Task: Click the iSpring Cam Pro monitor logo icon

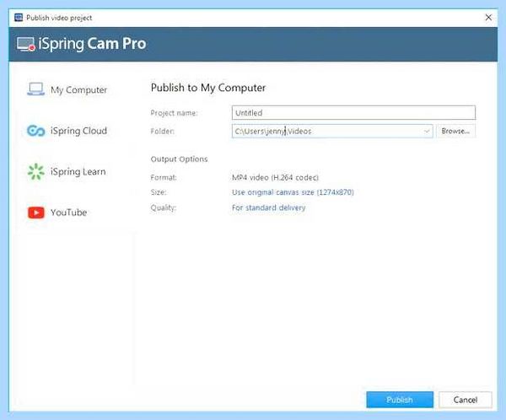Action: coord(25,44)
